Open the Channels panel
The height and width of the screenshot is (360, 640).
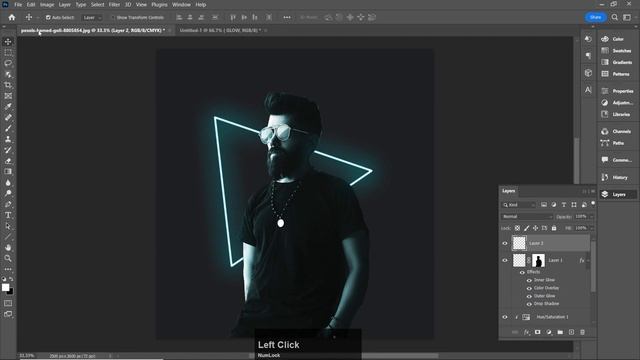(617, 131)
